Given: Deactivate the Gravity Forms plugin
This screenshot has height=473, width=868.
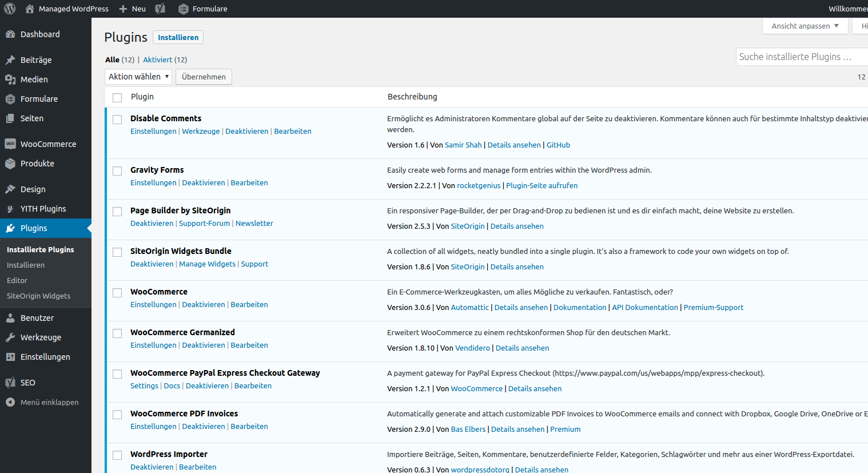Looking at the screenshot, I should tap(204, 183).
